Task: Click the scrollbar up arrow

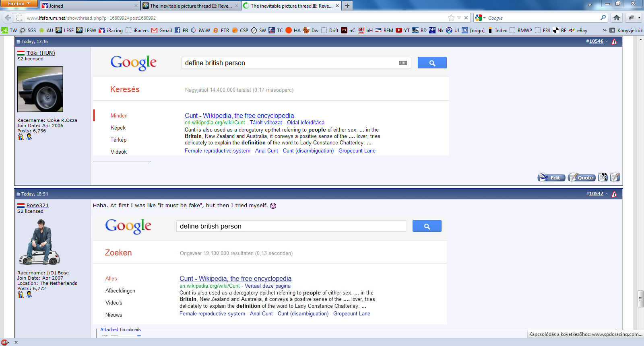Action: [640, 39]
